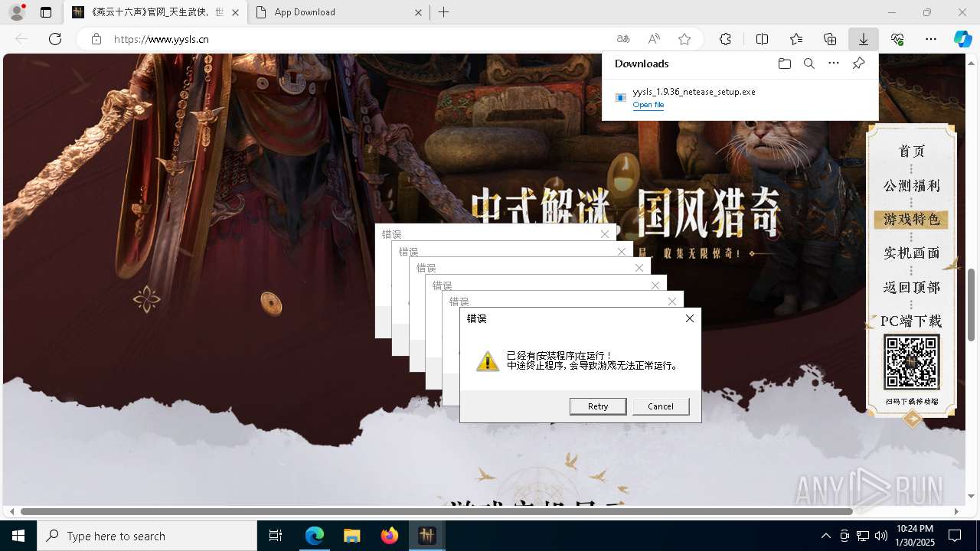The width and height of the screenshot is (980, 551).
Task: Toggle the Downloads toolbar button
Action: coord(863,39)
